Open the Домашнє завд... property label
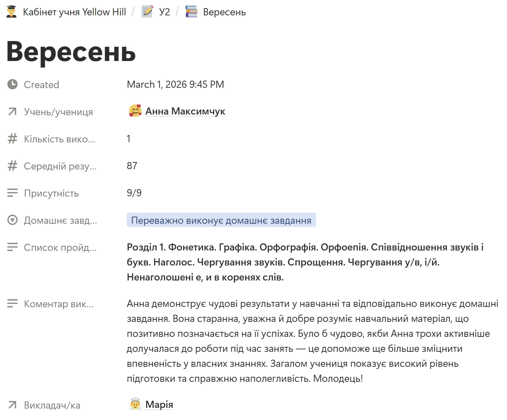 pos(60,221)
